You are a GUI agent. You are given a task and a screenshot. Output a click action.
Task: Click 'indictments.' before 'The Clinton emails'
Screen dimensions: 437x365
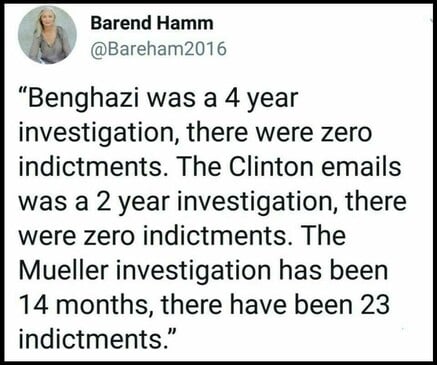tap(90, 166)
